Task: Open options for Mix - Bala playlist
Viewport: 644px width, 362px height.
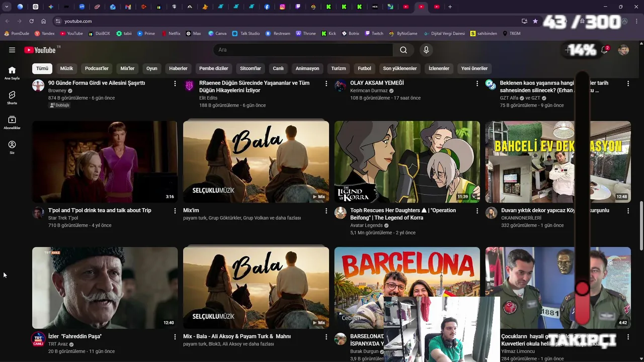Action: pyautogui.click(x=326, y=336)
